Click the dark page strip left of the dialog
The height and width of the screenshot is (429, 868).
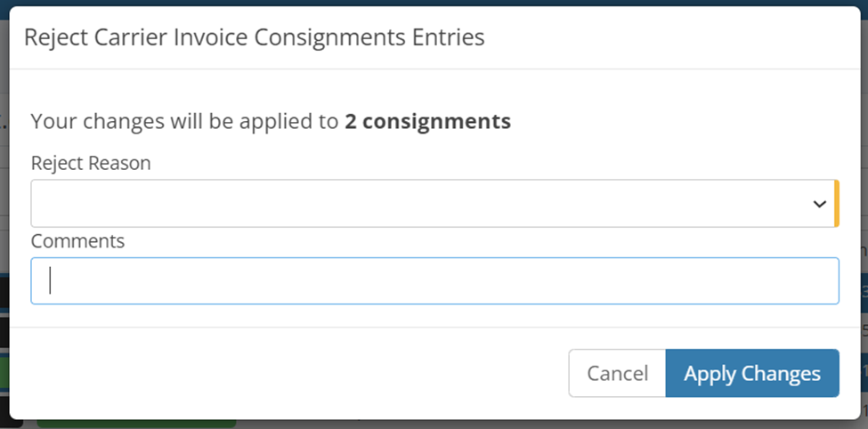(4, 294)
